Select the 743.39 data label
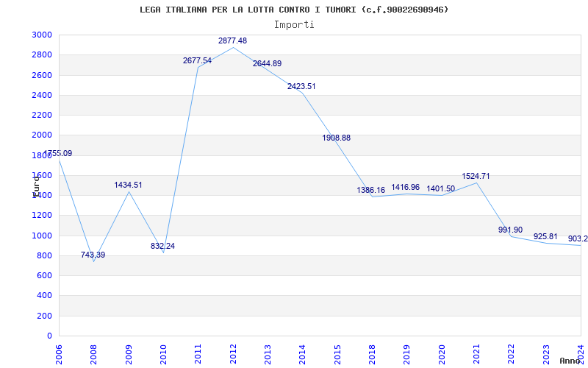 tap(93, 255)
